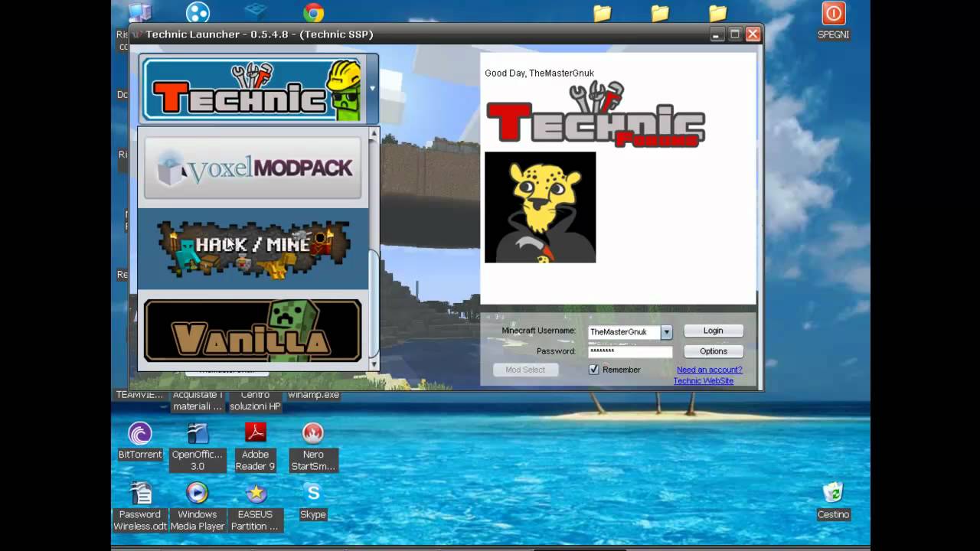Choose the Hack/Mine modpack entry
This screenshot has height=551, width=980.
coord(253,249)
